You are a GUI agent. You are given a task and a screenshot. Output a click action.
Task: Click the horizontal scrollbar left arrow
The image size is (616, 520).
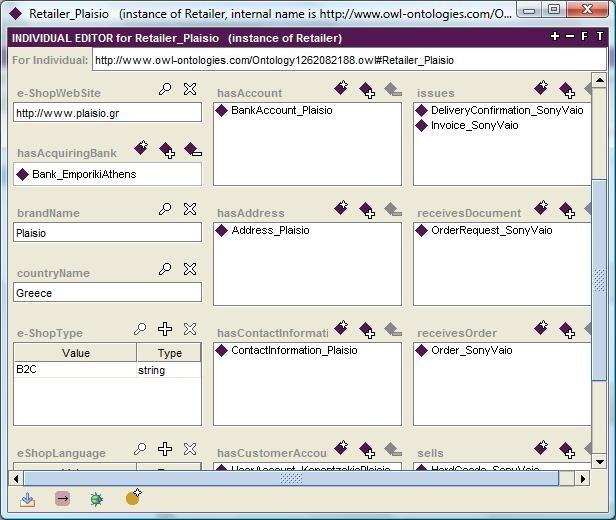pyautogui.click(x=16, y=478)
